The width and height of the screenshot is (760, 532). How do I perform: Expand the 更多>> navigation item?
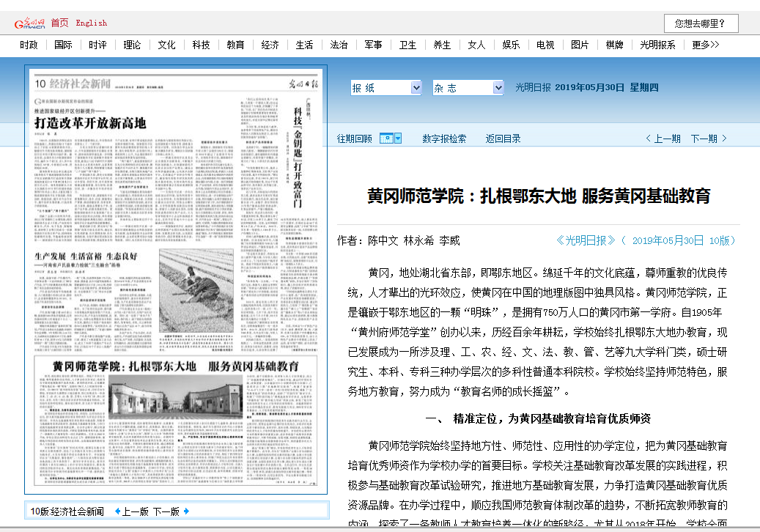tap(705, 45)
